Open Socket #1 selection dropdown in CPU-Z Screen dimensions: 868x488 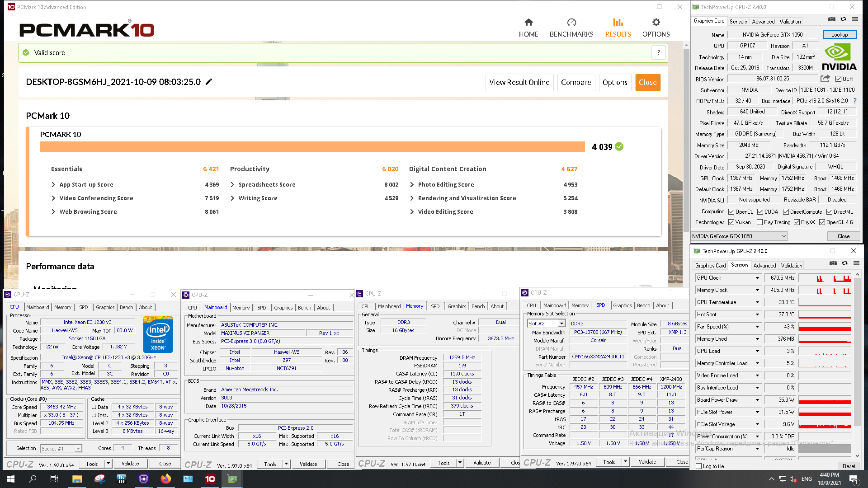[x=61, y=448]
